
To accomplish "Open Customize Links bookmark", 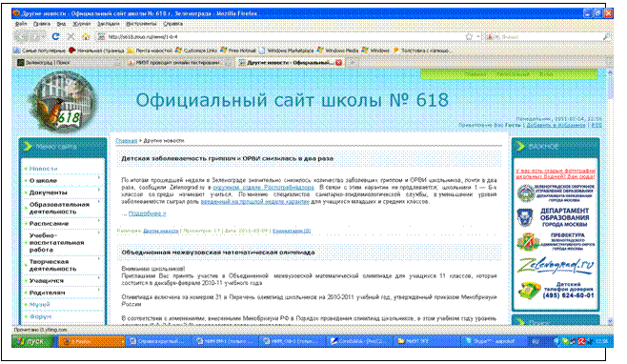I will coord(196,51).
